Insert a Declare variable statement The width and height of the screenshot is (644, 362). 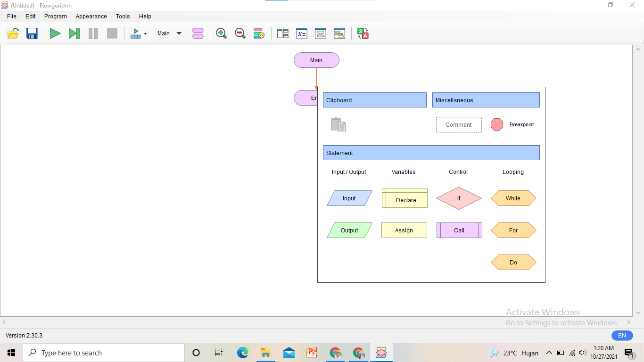(x=404, y=199)
